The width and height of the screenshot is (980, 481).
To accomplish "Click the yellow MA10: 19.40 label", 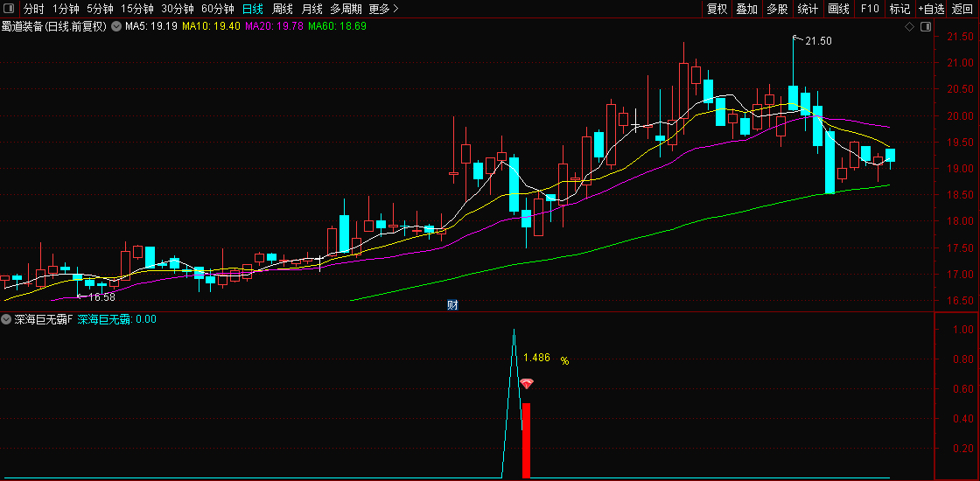I will [211, 26].
